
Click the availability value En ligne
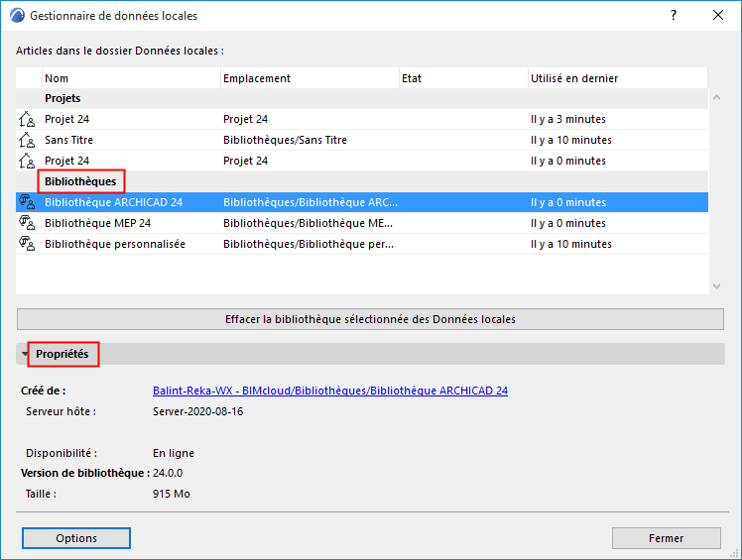(174, 453)
